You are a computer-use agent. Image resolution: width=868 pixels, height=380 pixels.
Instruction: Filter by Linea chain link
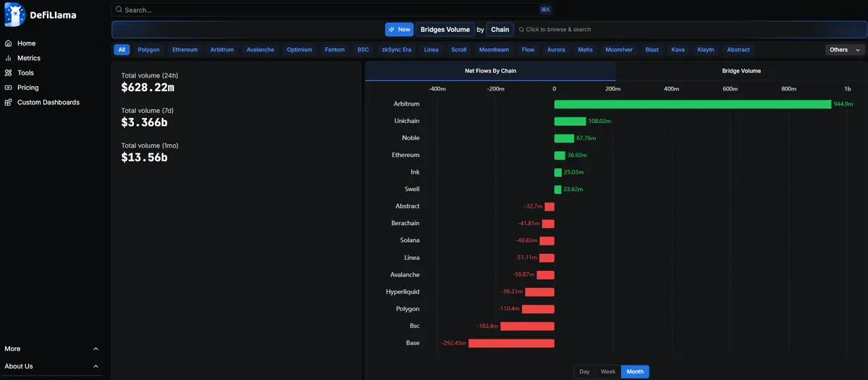[x=431, y=50]
